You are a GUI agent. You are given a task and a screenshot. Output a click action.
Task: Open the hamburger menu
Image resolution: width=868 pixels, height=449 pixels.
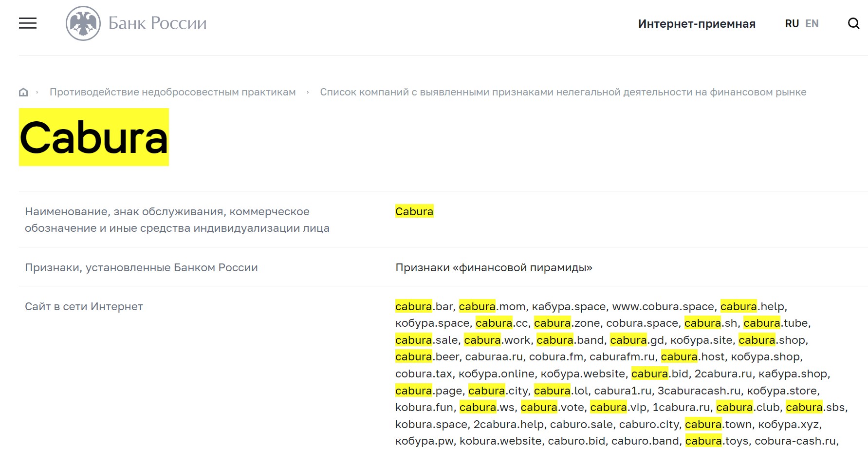28,23
